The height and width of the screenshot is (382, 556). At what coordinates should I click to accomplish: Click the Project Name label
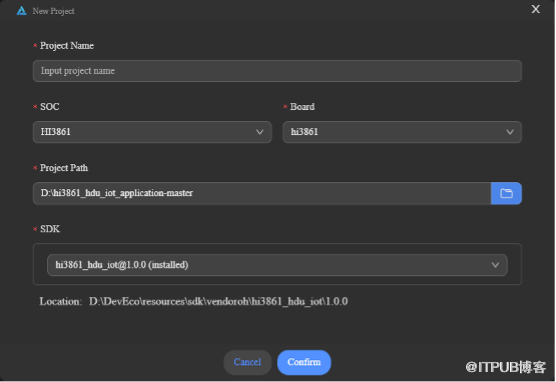pos(67,46)
